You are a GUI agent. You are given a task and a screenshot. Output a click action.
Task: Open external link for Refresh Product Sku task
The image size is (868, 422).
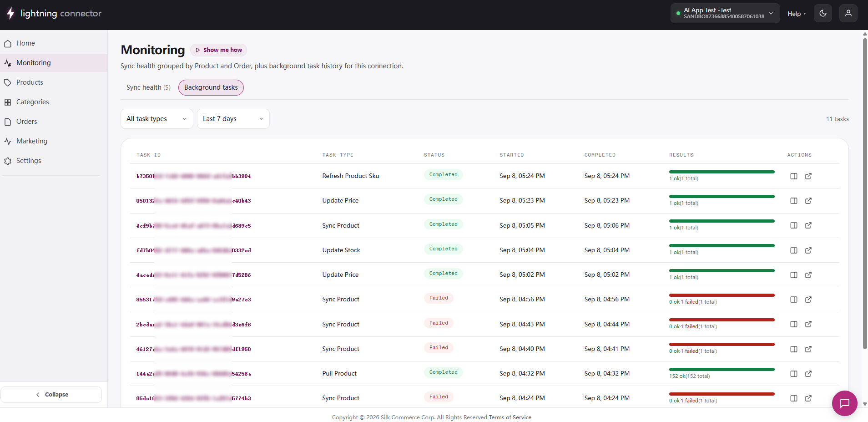(x=808, y=176)
